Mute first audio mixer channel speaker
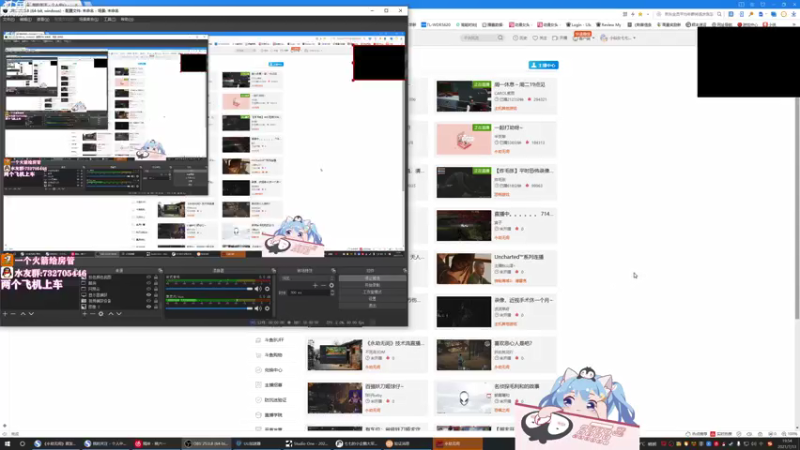Screen dimensions: 800x450 coord(258,289)
